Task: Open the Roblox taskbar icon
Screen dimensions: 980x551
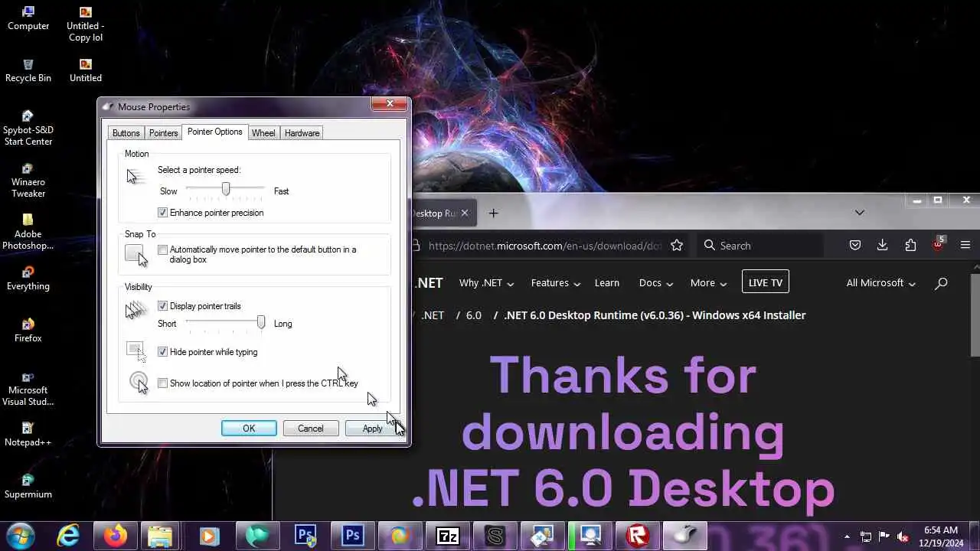Action: point(637,536)
